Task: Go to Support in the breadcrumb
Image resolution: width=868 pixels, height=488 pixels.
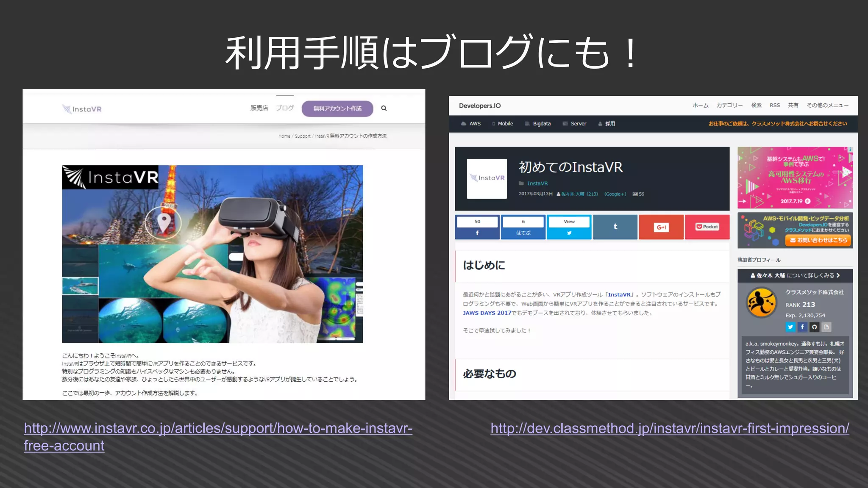Action: pos(303,136)
